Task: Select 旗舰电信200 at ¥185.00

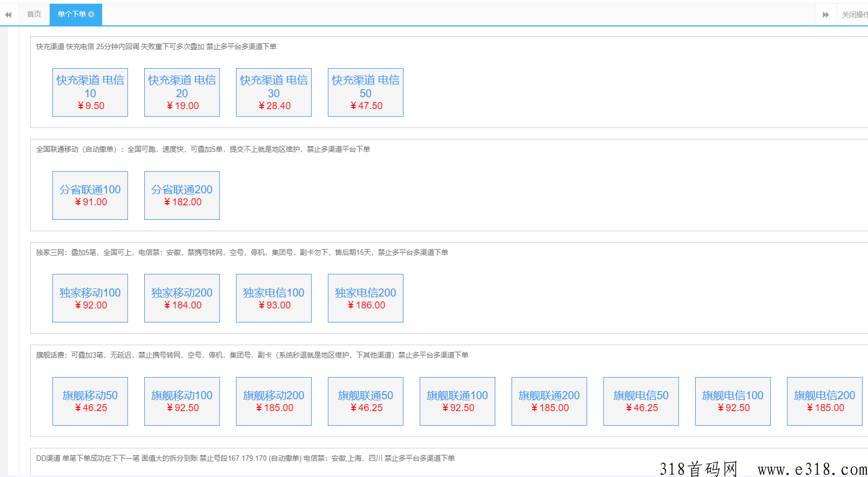Action: (825, 401)
